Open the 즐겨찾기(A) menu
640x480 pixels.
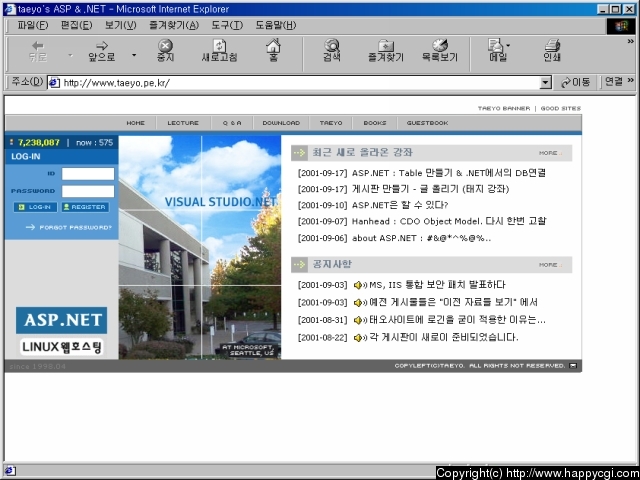[174, 25]
